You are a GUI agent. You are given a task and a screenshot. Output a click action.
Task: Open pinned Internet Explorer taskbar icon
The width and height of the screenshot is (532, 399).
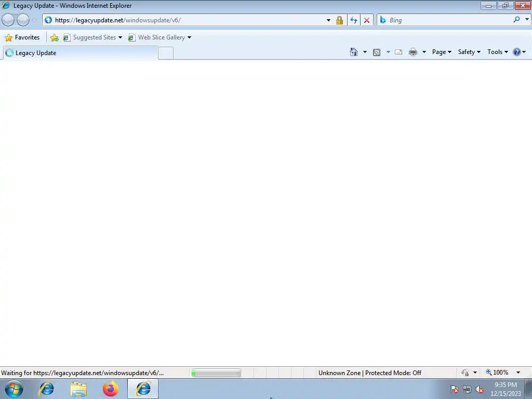[46, 389]
